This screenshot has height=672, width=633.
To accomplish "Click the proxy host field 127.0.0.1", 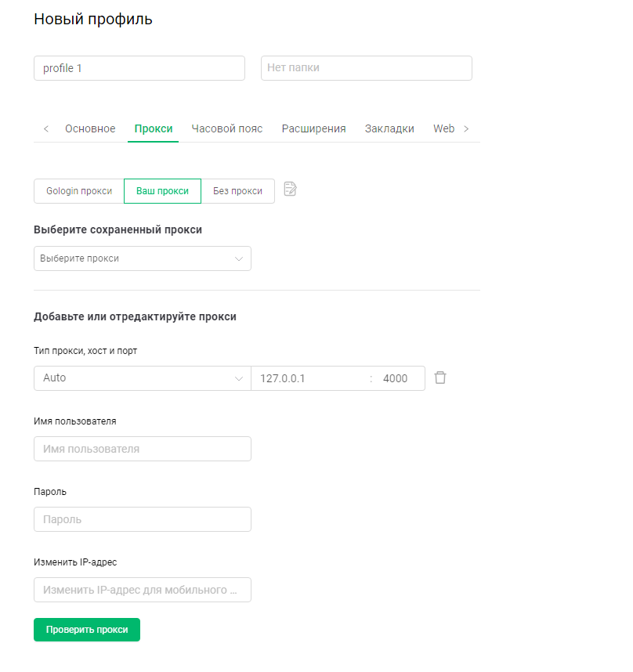I will point(309,378).
